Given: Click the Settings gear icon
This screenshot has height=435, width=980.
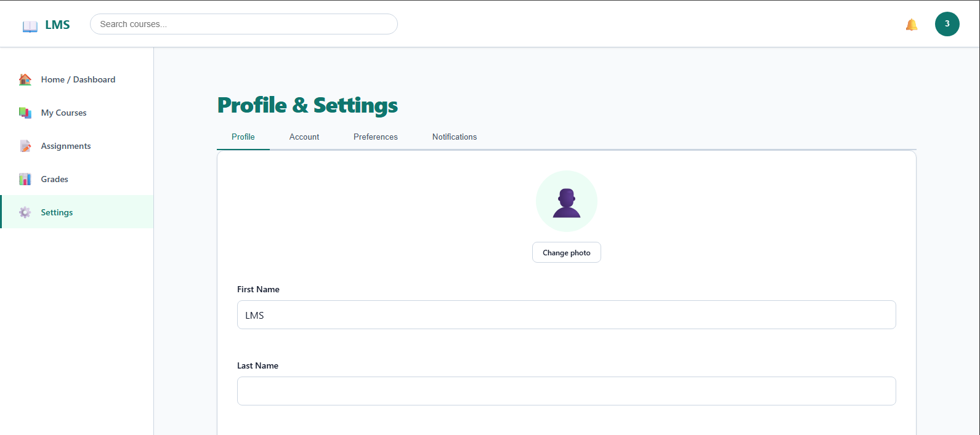Looking at the screenshot, I should [x=25, y=212].
